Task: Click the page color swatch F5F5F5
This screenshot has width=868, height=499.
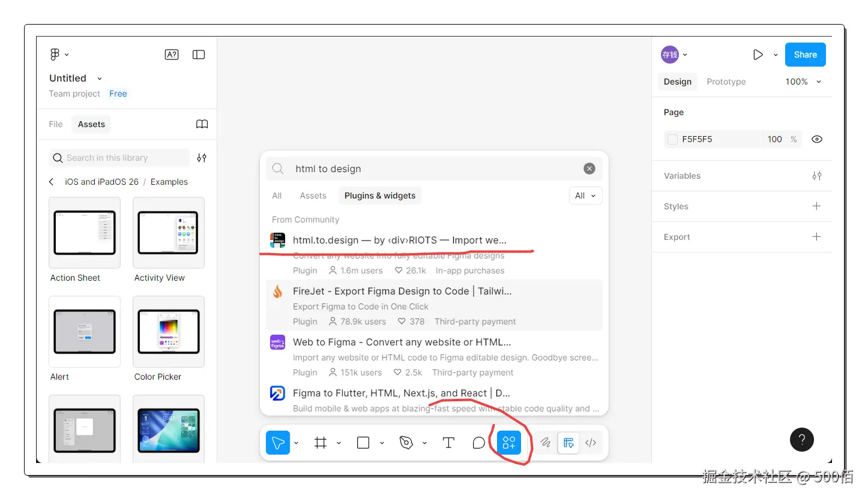Action: [x=672, y=139]
